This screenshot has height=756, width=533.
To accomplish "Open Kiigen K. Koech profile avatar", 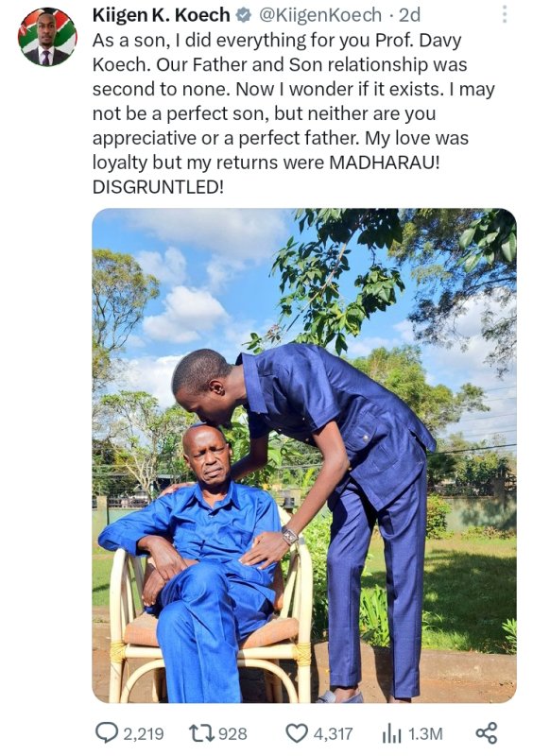I will pos(47,37).
